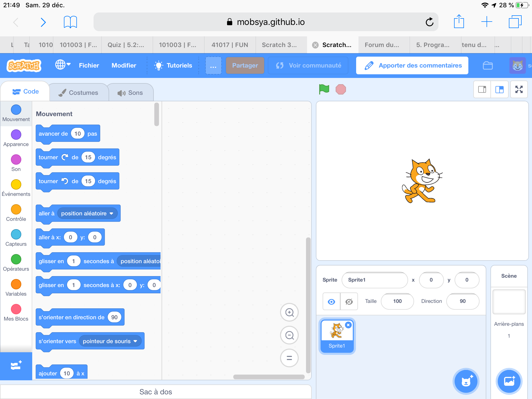Open dropdown in glisser en secondes à block
The height and width of the screenshot is (399, 532).
[x=139, y=261]
